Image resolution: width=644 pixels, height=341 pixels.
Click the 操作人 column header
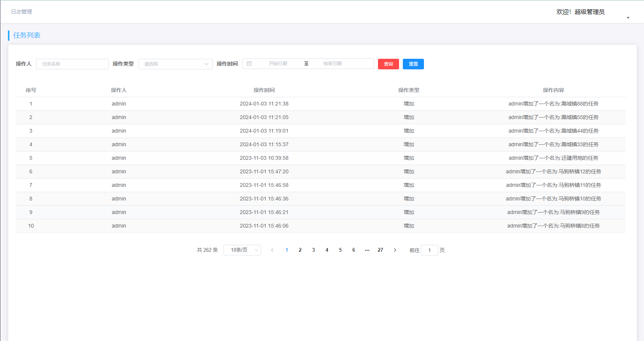pos(119,90)
